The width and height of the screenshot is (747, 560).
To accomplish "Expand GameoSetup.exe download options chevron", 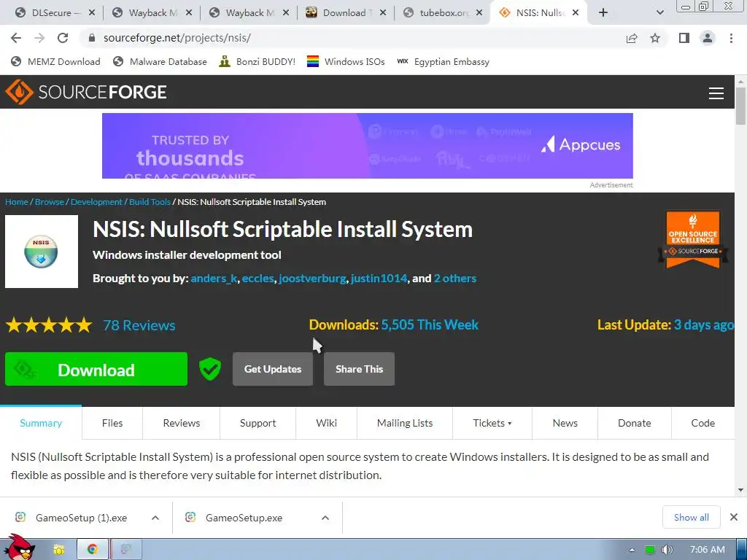I will pyautogui.click(x=325, y=518).
